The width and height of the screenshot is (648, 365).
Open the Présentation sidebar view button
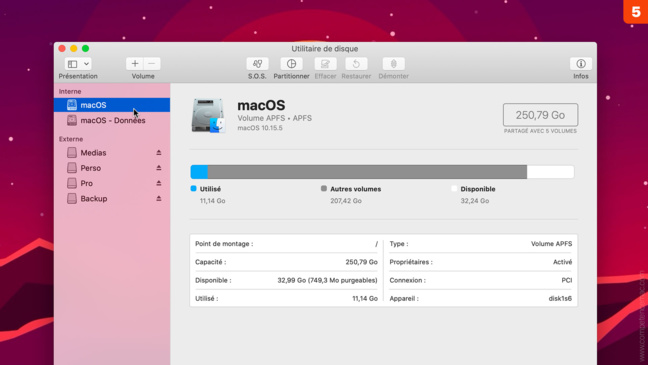(72, 64)
